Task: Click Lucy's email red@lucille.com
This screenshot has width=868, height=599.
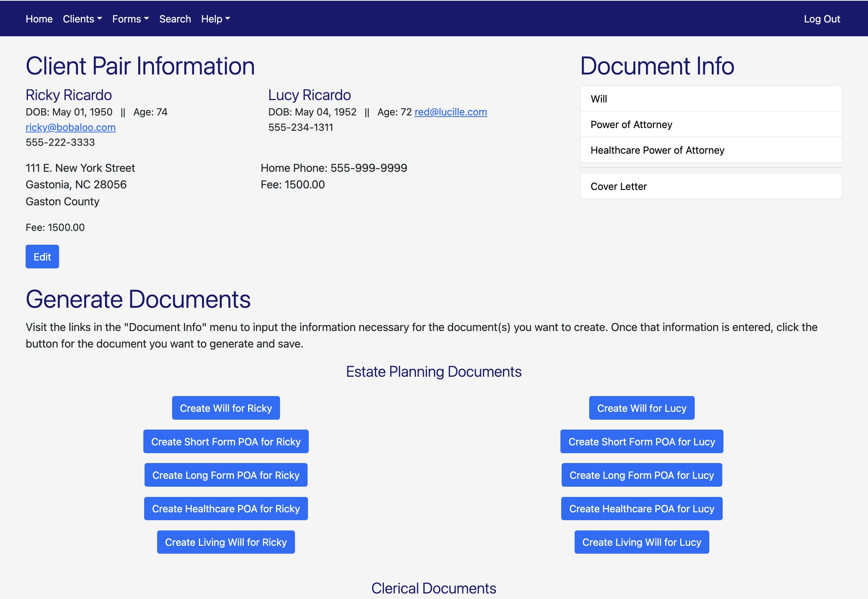Action: point(451,112)
